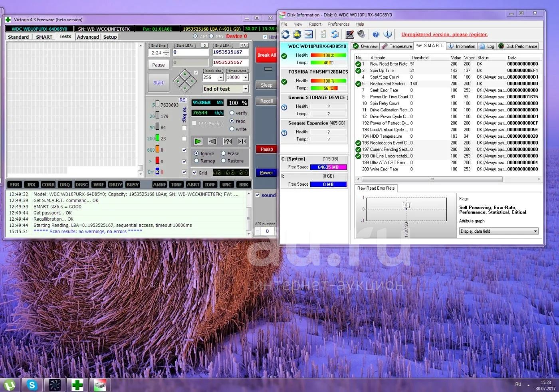Click the fan icon in the taskbar

pos(55,385)
